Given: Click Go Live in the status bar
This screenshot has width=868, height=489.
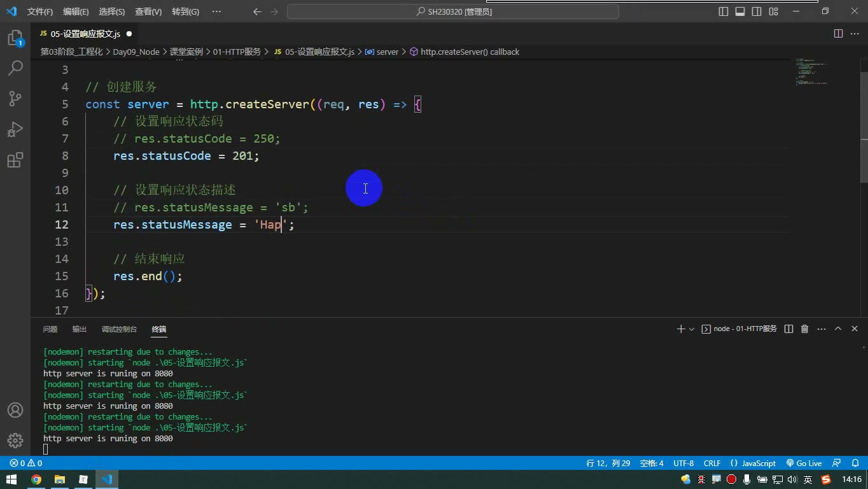Looking at the screenshot, I should click(804, 464).
